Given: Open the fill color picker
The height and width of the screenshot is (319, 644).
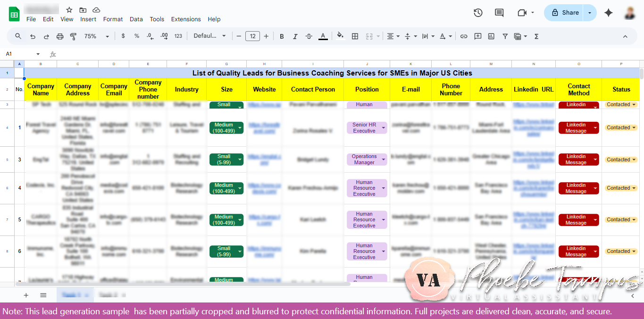Looking at the screenshot, I should point(340,36).
